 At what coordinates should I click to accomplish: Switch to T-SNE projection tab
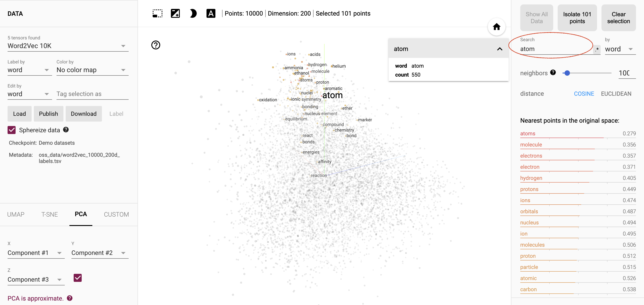(x=49, y=214)
